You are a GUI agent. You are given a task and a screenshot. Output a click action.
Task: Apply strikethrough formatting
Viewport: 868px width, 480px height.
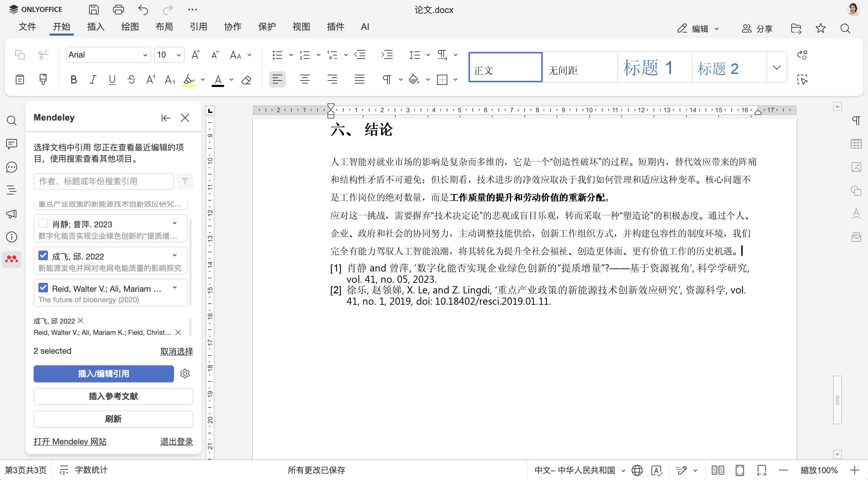click(132, 80)
